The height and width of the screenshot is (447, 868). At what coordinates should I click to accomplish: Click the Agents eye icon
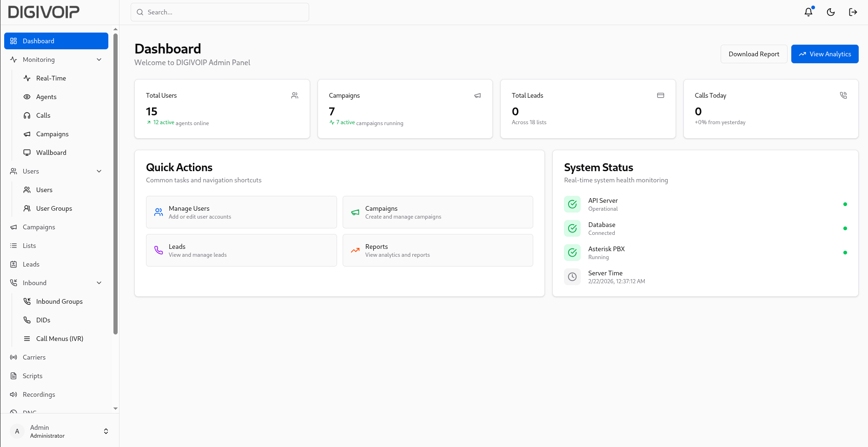pyautogui.click(x=27, y=97)
